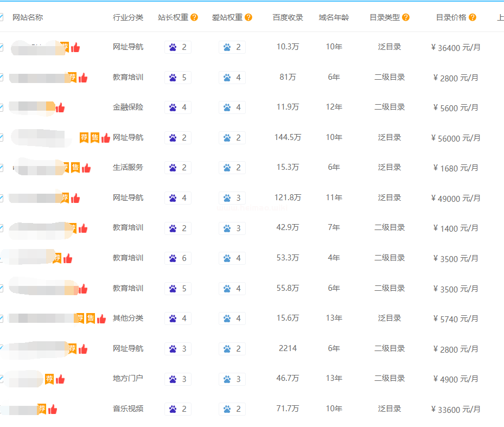Click help icon beside 爱站权重 header
The height and width of the screenshot is (427, 504).
tap(248, 17)
